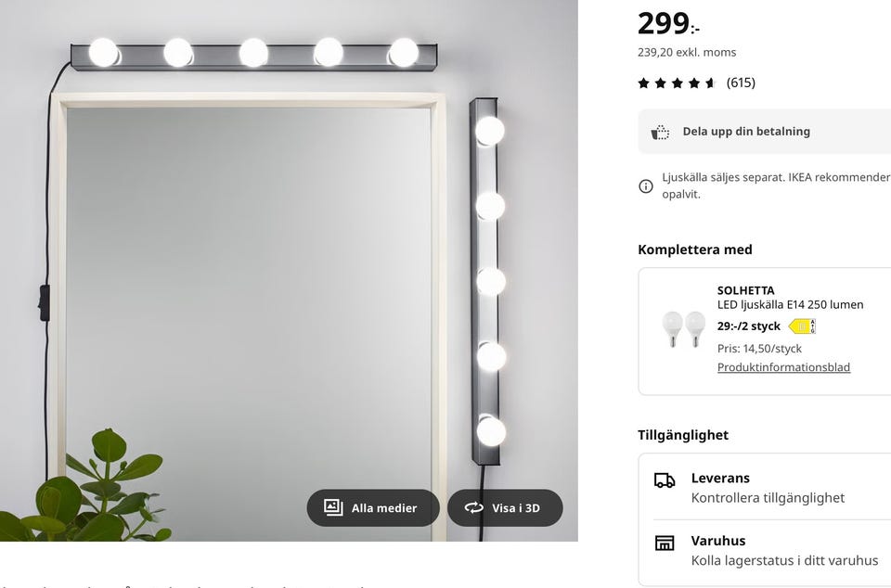Click the delivery truck icon
The height and width of the screenshot is (588, 891).
pos(665,479)
